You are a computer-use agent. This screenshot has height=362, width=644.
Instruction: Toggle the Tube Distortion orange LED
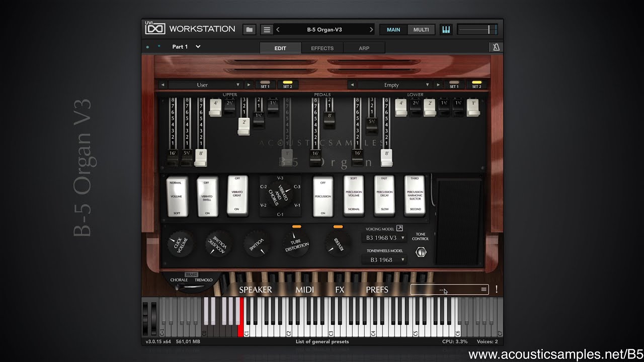coord(296,227)
